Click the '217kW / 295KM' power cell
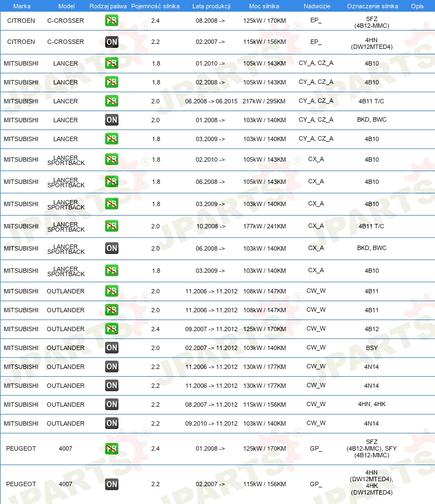 264,101
